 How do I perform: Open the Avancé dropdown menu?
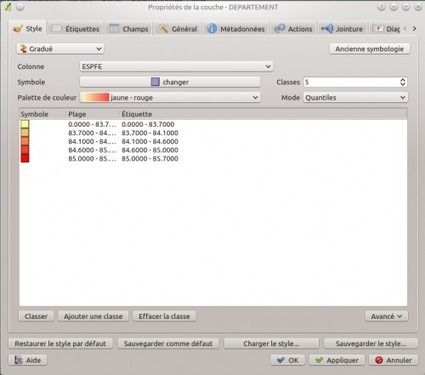click(386, 316)
